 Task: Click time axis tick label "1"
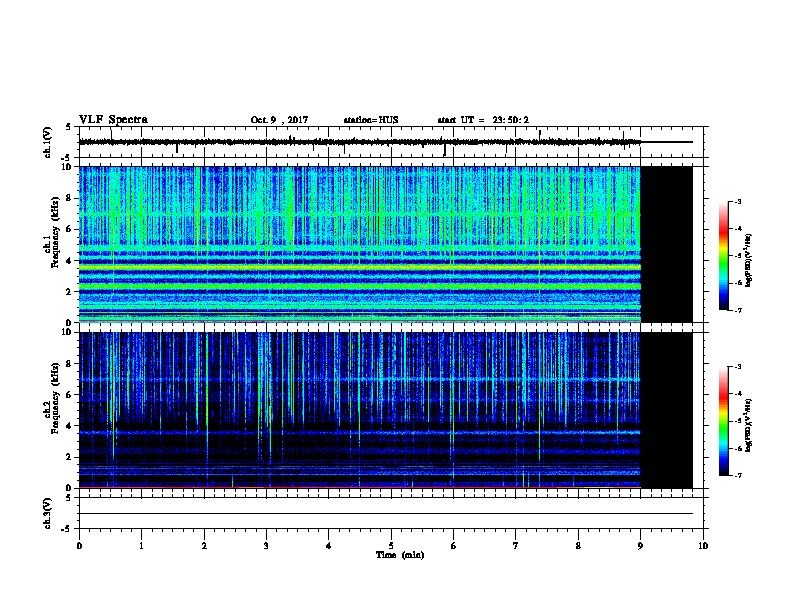(x=141, y=546)
